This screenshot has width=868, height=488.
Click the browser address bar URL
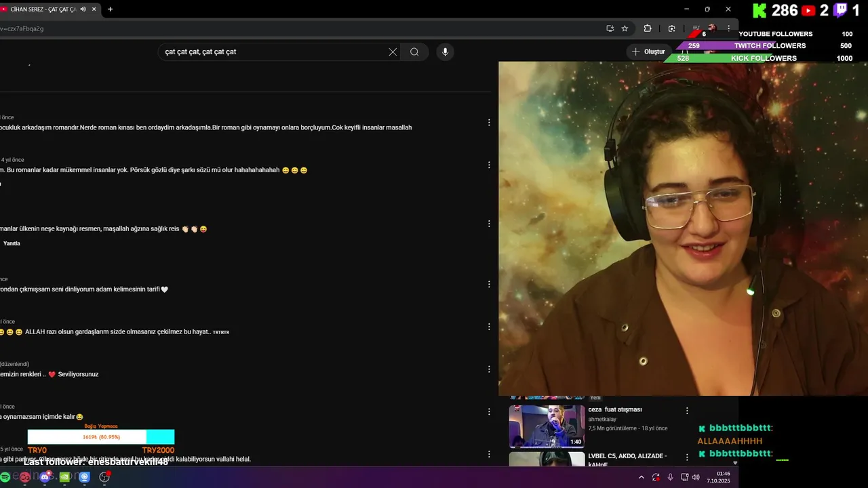(22, 28)
